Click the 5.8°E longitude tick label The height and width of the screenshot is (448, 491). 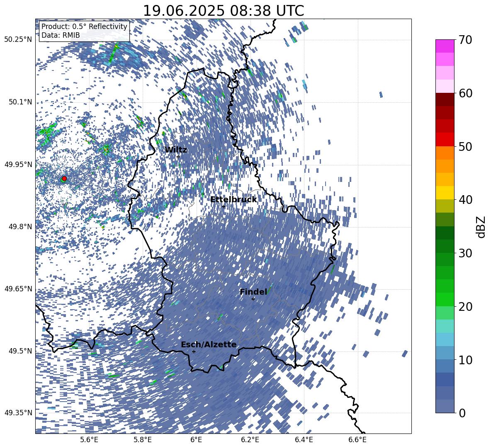click(143, 440)
